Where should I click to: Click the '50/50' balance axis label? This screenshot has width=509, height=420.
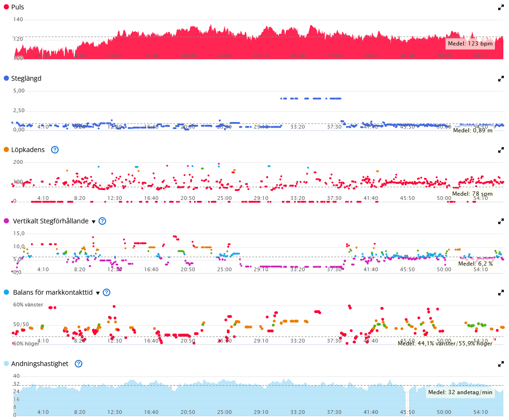(21, 324)
